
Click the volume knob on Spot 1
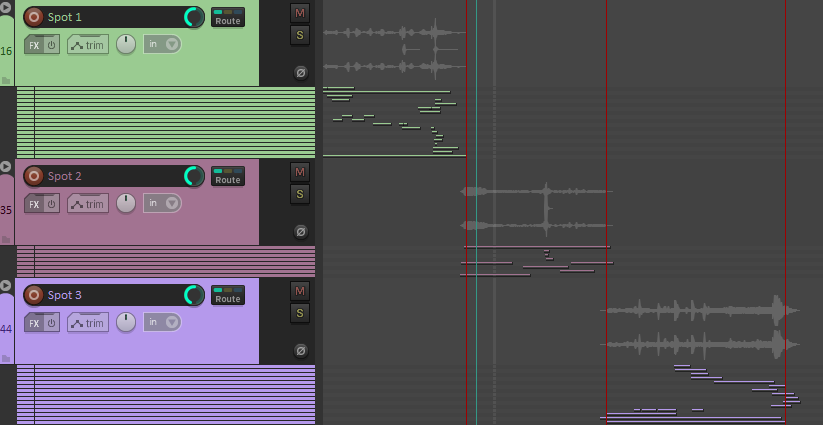[194, 17]
